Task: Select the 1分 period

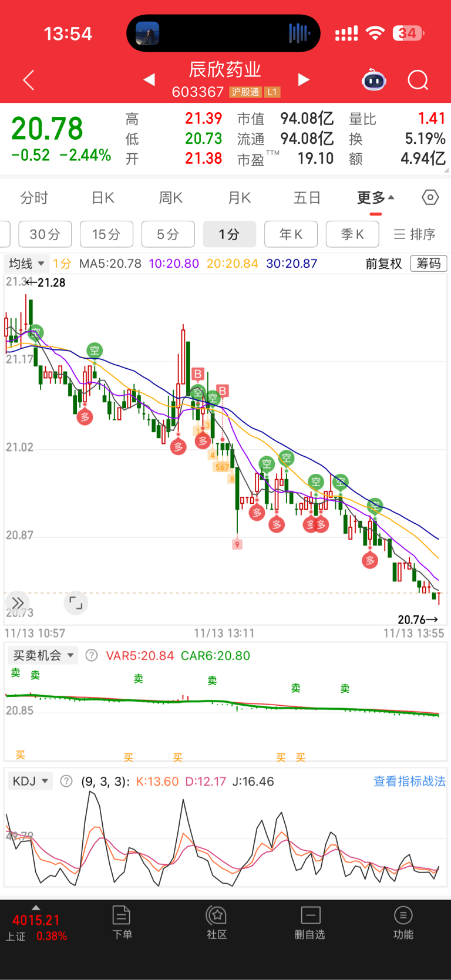Action: (x=229, y=234)
